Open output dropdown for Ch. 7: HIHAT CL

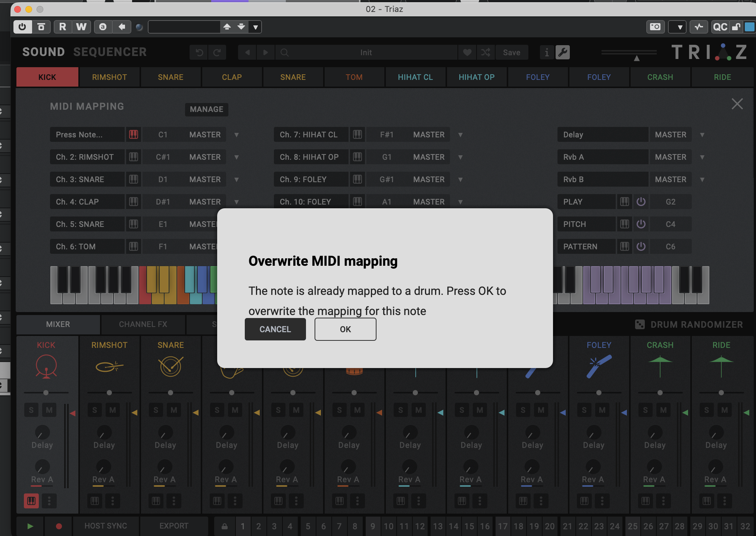pos(460,135)
